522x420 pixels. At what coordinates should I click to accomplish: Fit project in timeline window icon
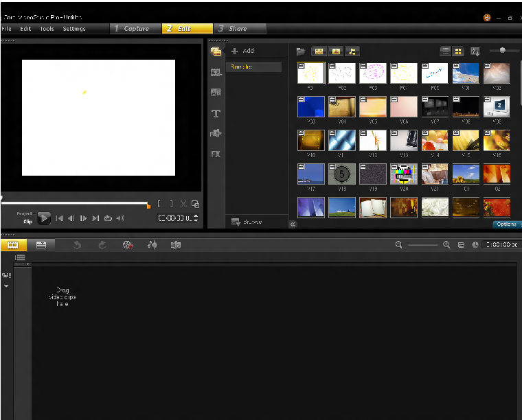[461, 245]
